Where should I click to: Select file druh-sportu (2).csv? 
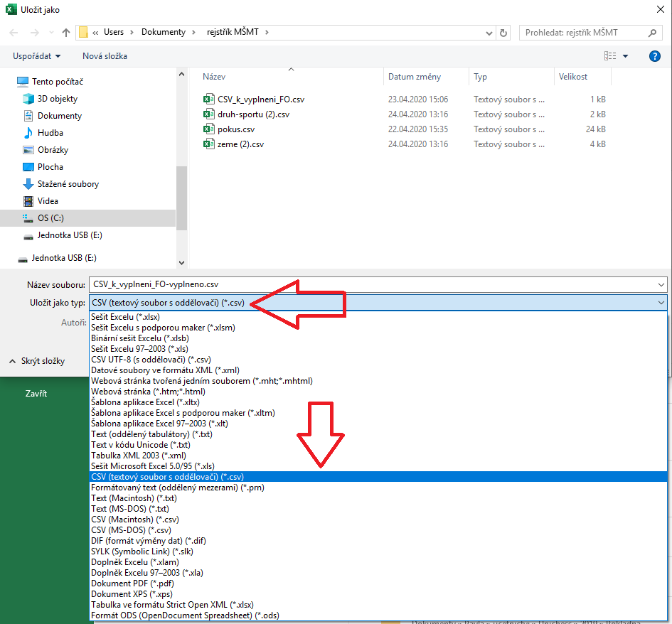click(253, 114)
